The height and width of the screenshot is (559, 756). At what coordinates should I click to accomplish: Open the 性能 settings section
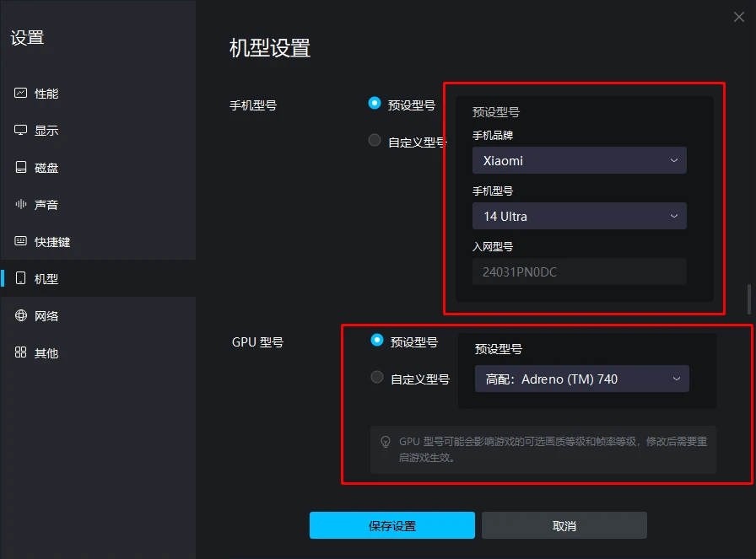coord(98,94)
